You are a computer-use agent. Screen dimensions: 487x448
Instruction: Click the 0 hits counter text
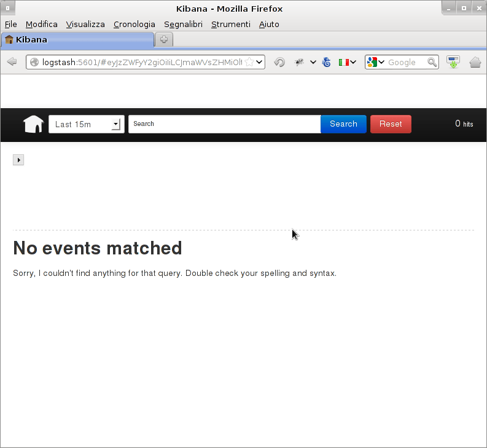464,124
